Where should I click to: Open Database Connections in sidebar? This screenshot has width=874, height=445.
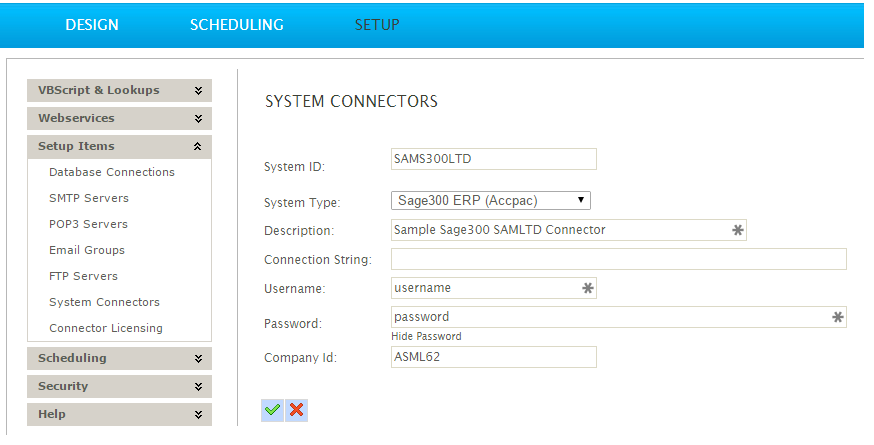(x=112, y=172)
